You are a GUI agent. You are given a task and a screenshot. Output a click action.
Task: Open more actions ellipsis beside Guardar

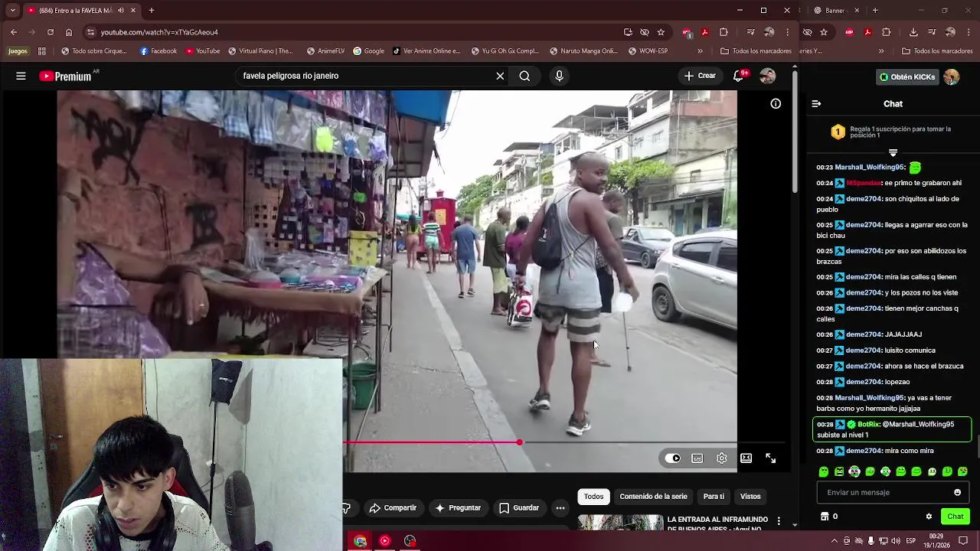click(560, 508)
